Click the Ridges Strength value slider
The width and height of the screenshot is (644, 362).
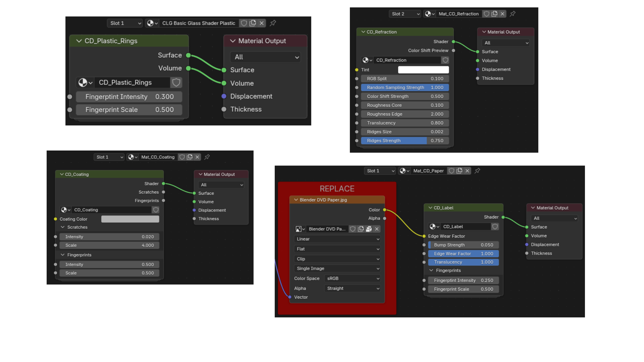(x=405, y=141)
